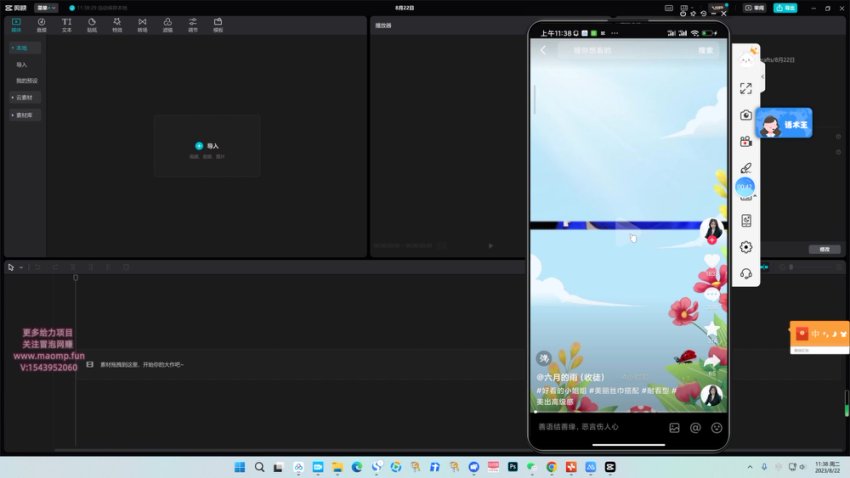
Task: Switch to the Adjust (调节) tab
Action: point(193,24)
